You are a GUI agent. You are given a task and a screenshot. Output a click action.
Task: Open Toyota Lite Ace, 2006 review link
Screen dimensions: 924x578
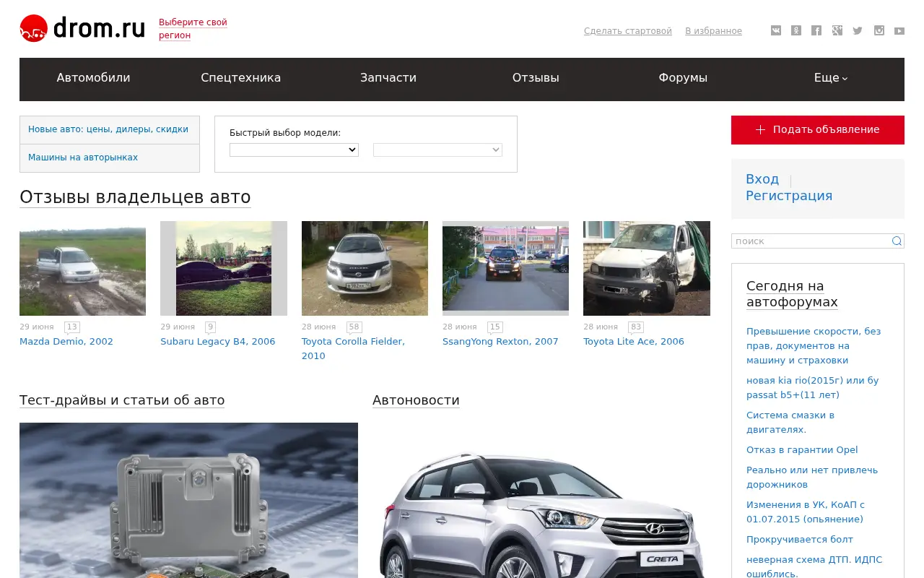tap(634, 342)
